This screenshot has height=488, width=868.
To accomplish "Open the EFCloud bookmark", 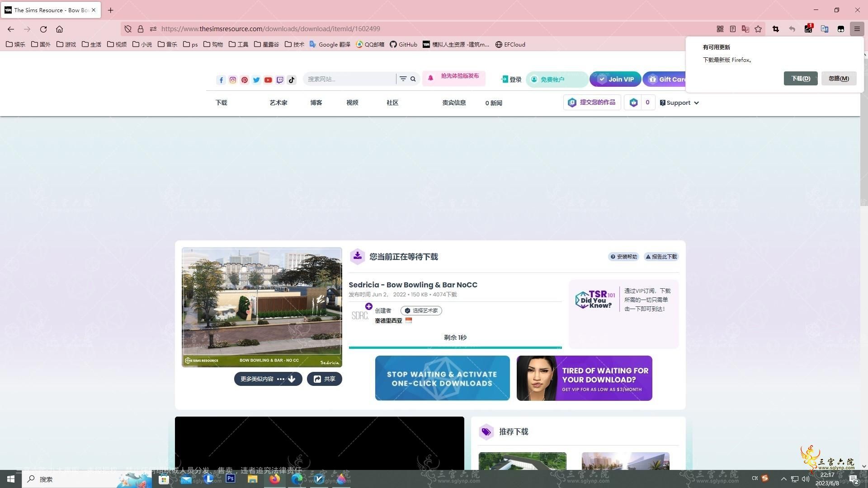I will (x=510, y=44).
